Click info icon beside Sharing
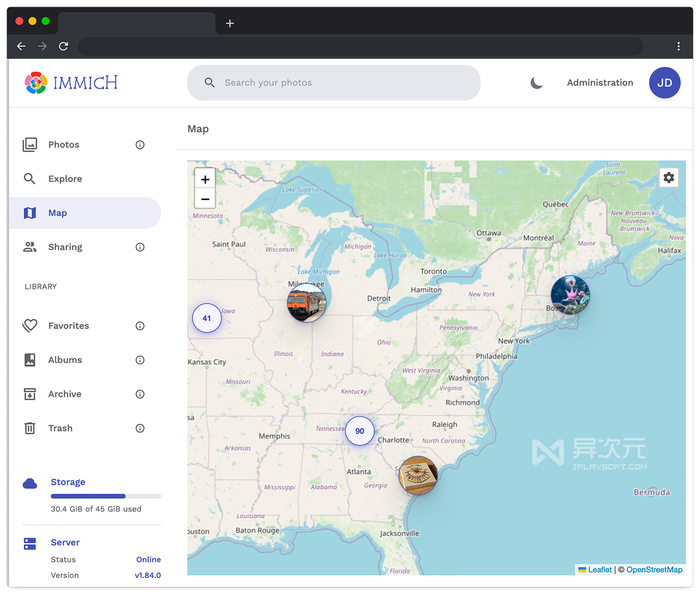Viewport: 700px width, 594px height. (140, 247)
